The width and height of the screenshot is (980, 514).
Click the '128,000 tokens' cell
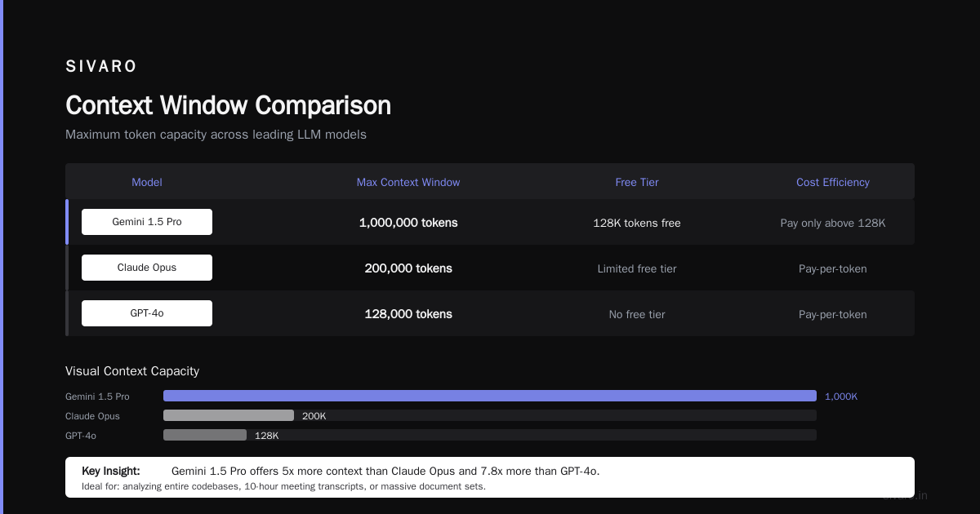pos(408,314)
